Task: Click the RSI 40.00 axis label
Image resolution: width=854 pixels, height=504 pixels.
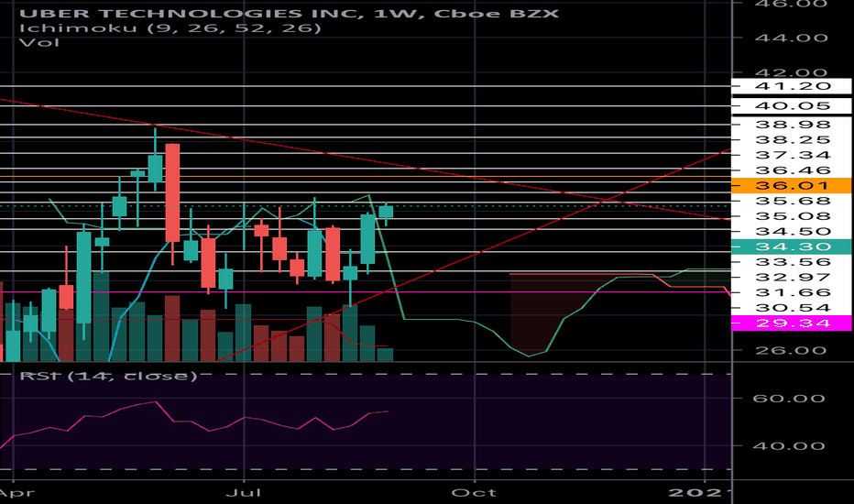Action: [x=789, y=445]
